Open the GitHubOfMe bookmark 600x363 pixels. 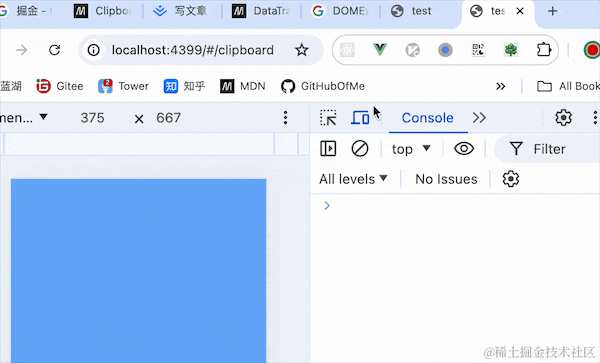click(x=323, y=86)
